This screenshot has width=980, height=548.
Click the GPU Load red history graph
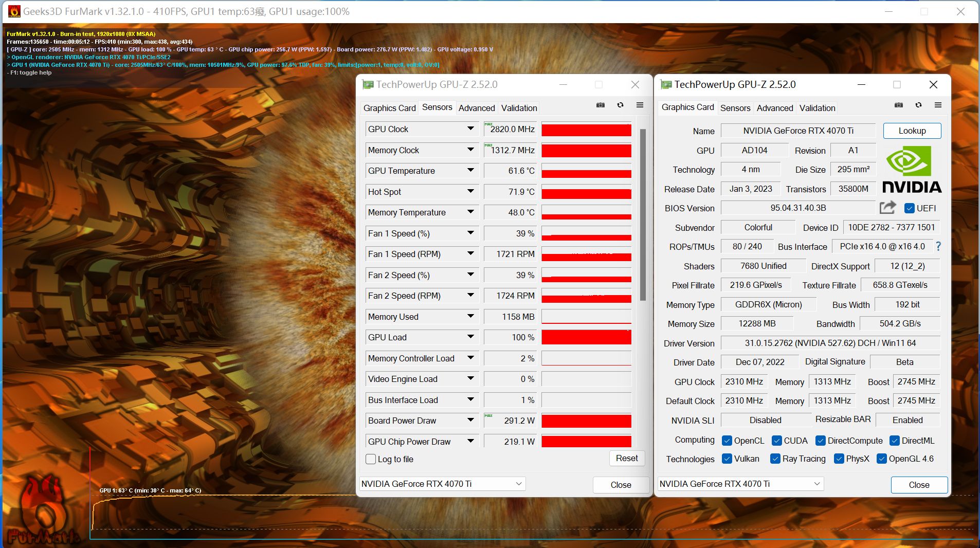coord(586,337)
